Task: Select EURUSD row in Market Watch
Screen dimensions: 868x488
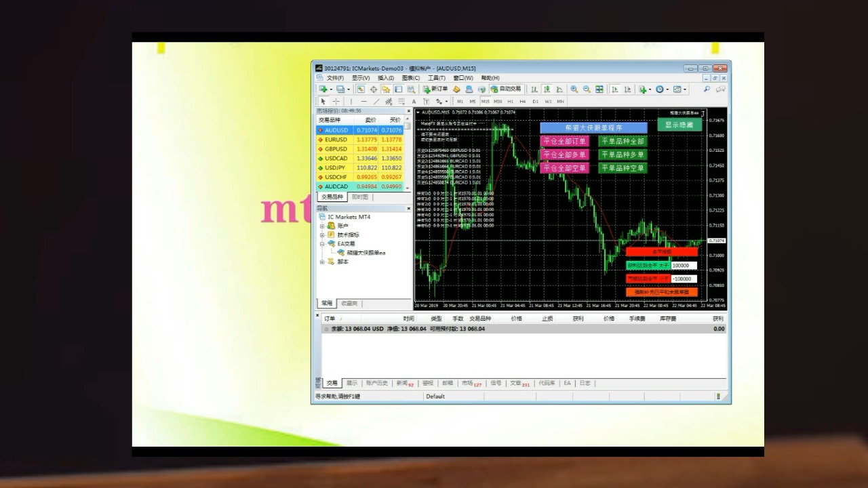Action: coord(359,140)
